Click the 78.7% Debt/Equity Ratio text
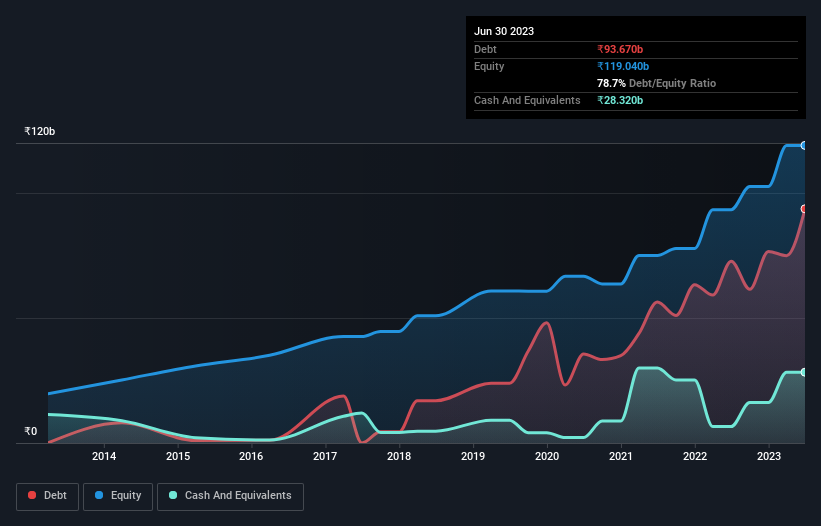This screenshot has height=526, width=821. tap(656, 83)
